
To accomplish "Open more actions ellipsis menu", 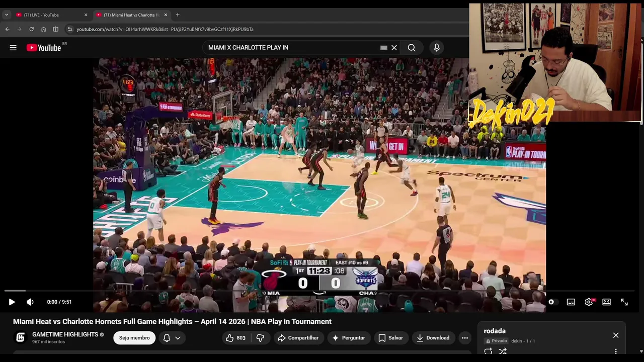I will point(465,338).
